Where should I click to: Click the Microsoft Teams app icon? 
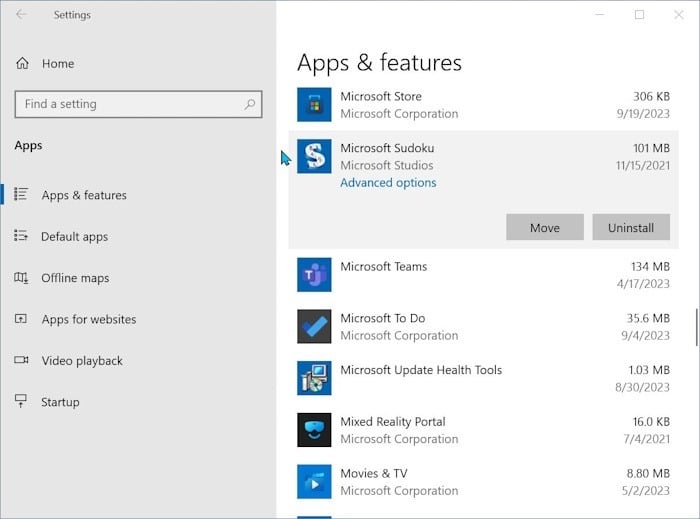(x=314, y=274)
